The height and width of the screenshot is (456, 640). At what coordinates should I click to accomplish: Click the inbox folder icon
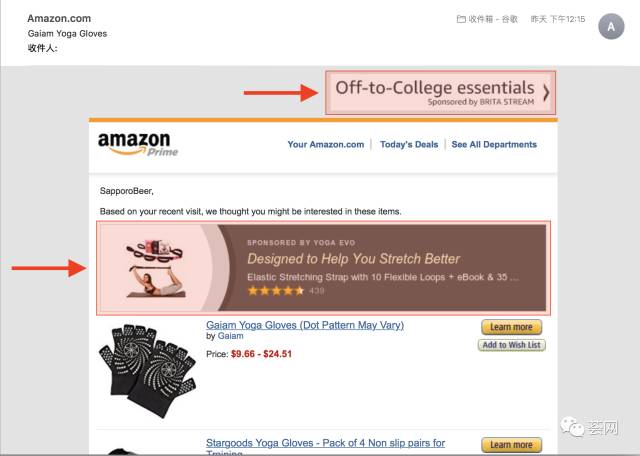point(461,19)
